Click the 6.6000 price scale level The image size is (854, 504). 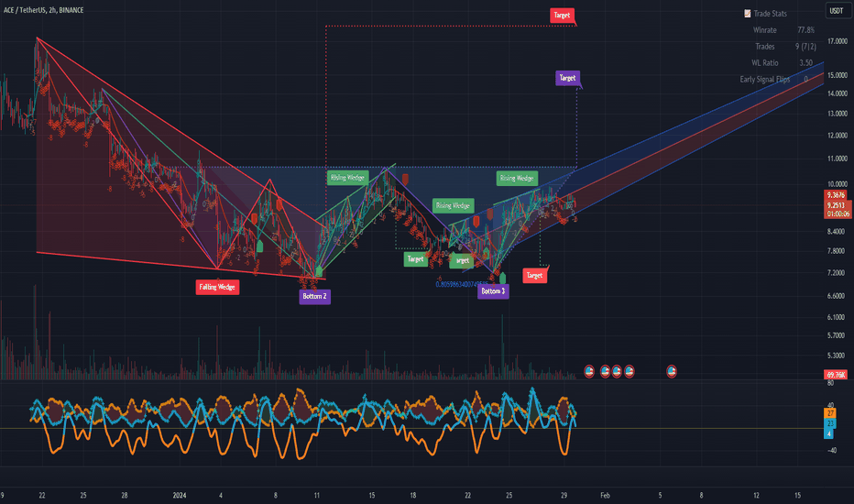click(836, 296)
